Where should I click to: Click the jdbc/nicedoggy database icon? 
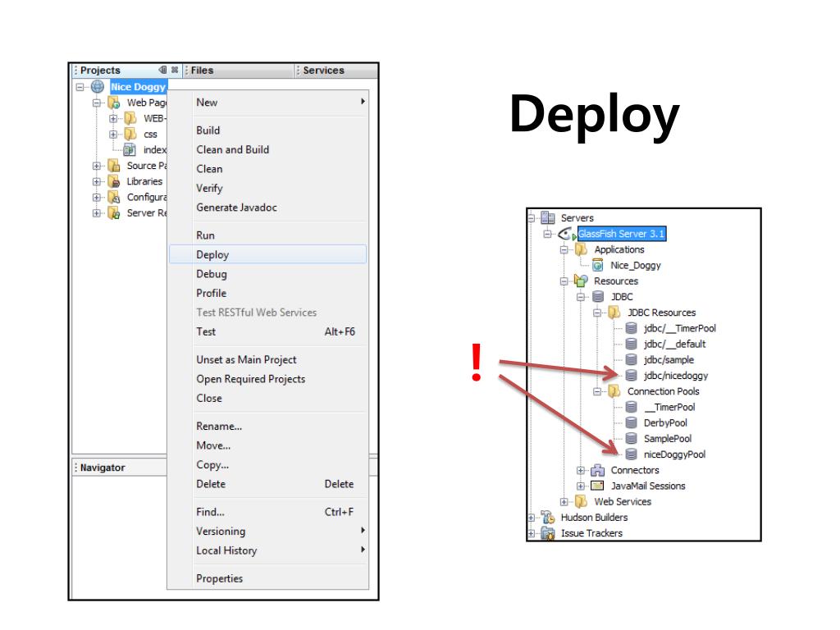(631, 376)
